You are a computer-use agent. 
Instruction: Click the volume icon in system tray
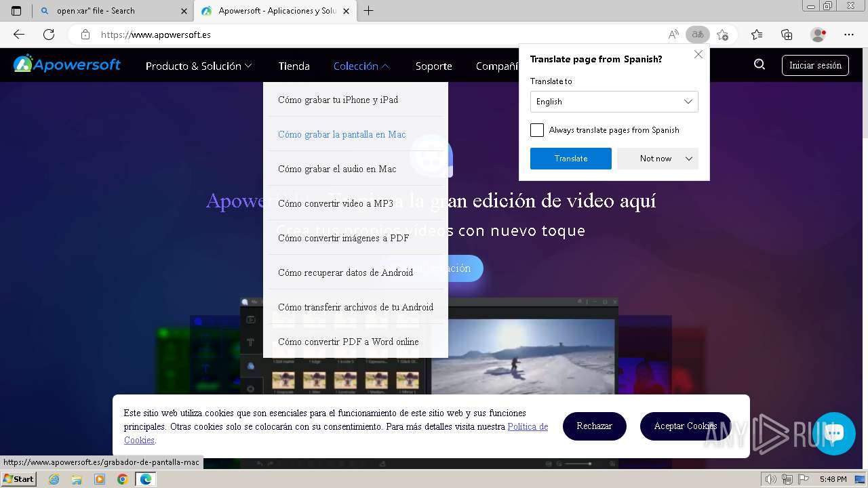(771, 479)
